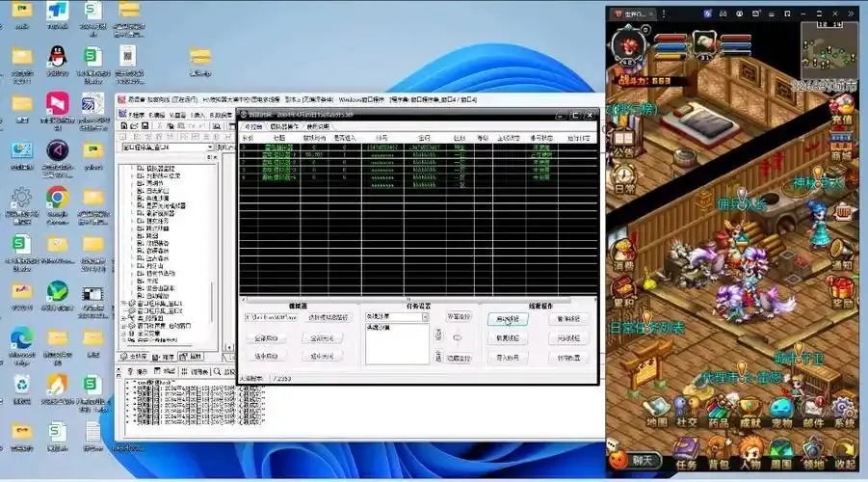This screenshot has width=868, height=482.
Task: Open the 宠物 pet icon in game
Action: point(781,412)
